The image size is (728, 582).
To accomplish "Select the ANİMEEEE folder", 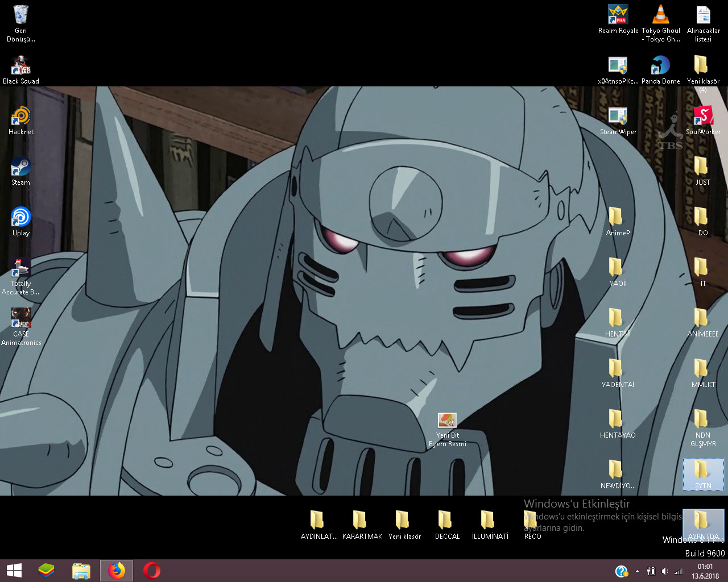I will point(704,322).
